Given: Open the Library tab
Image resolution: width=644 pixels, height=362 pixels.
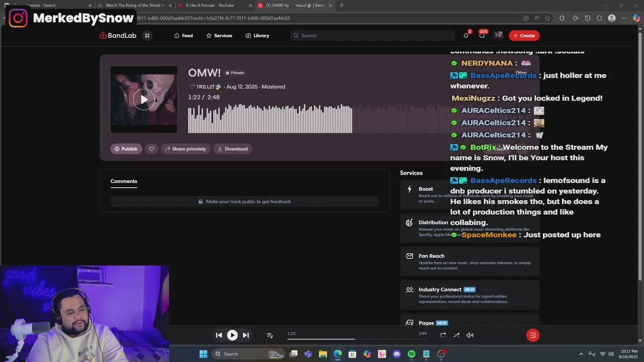Looking at the screenshot, I should tap(257, 36).
